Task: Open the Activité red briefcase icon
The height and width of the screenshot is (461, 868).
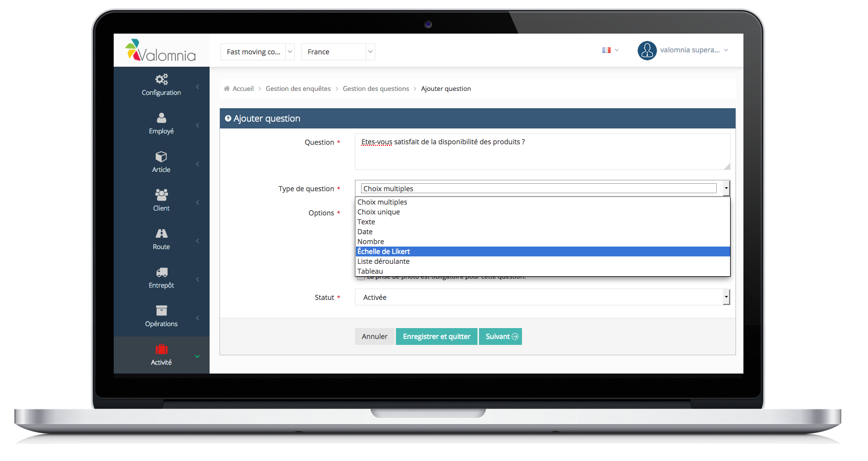Action: coord(161,349)
